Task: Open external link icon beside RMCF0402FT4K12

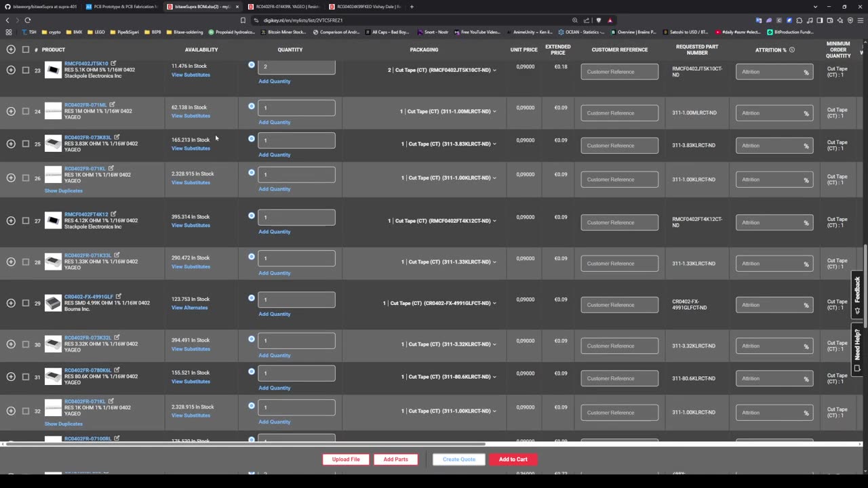Action: tap(113, 213)
